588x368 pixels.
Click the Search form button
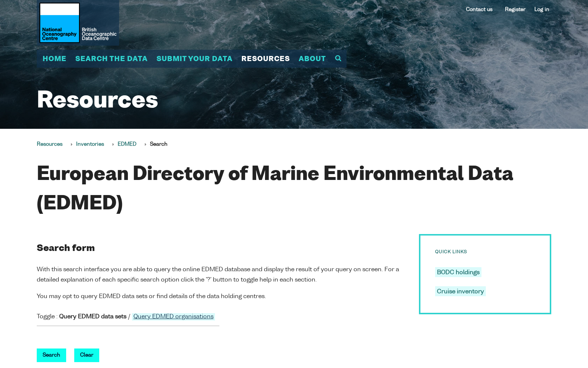(x=51, y=355)
